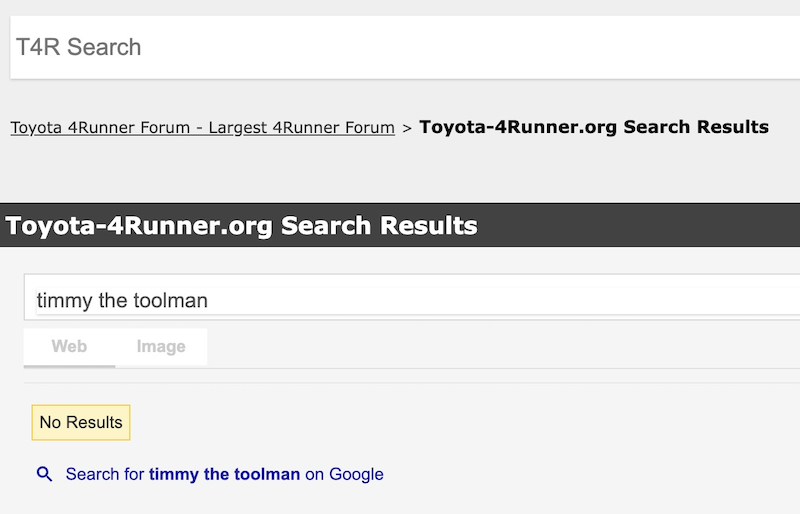Click the bold 'timmy the toolman' text in Google link
Viewport: 800px width, 514px height.
tap(224, 474)
